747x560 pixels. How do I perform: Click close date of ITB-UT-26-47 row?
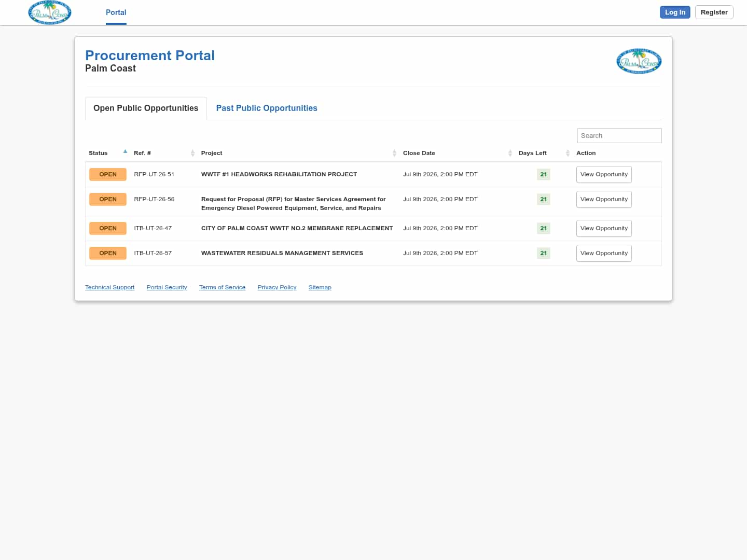(x=440, y=228)
